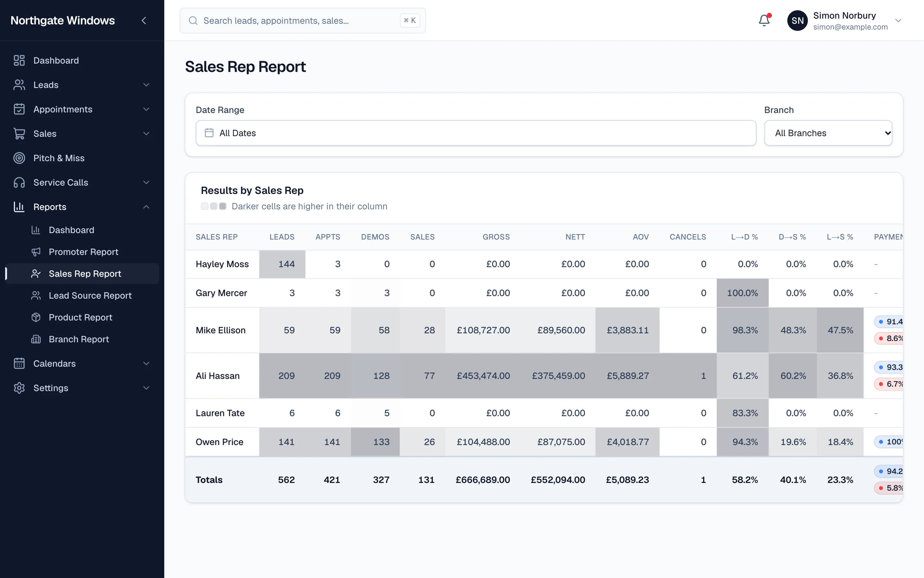Viewport: 924px width, 578px height.
Task: Open the All Branches dropdown
Action: (828, 133)
